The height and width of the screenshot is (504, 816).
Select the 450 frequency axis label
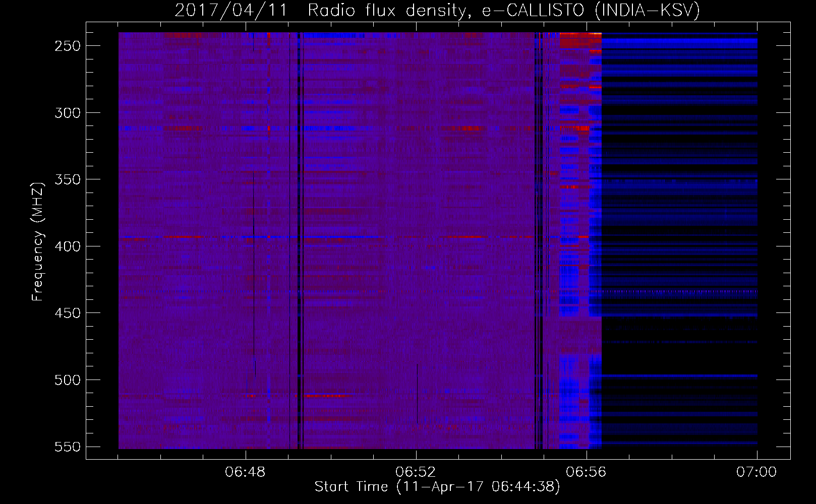68,313
